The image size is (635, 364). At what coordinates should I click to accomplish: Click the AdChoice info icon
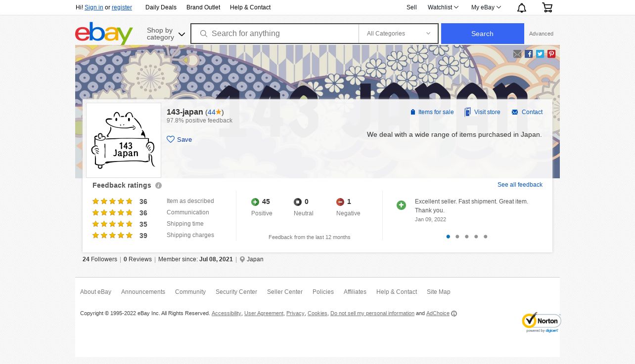click(454, 314)
